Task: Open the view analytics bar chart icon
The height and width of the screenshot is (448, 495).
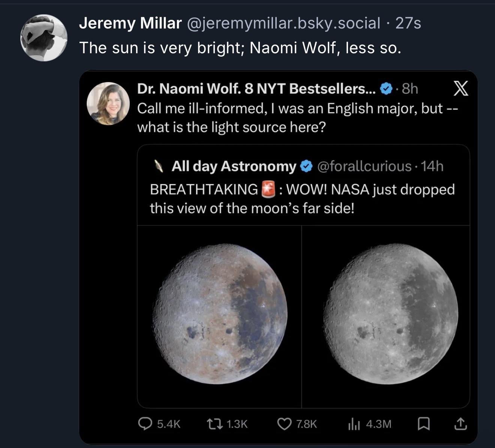Action: coord(354,424)
